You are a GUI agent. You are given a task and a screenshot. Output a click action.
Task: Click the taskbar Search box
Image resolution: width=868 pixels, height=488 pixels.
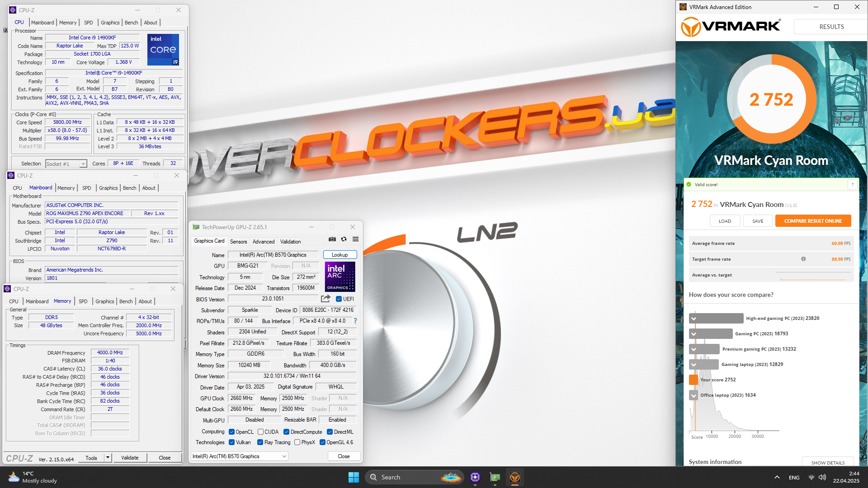pyautogui.click(x=414, y=477)
